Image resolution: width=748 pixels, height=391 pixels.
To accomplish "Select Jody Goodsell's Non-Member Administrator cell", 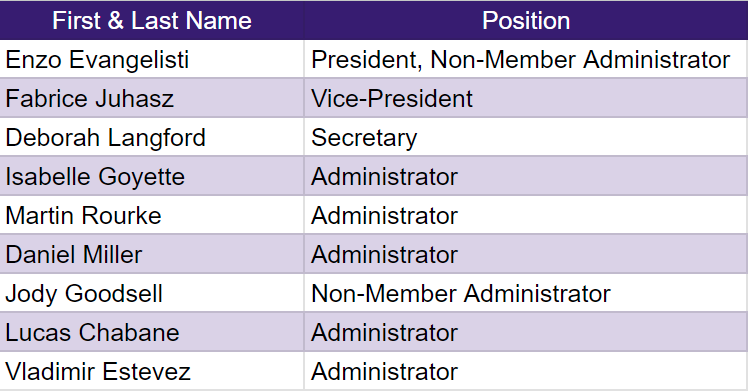I will click(x=526, y=293).
